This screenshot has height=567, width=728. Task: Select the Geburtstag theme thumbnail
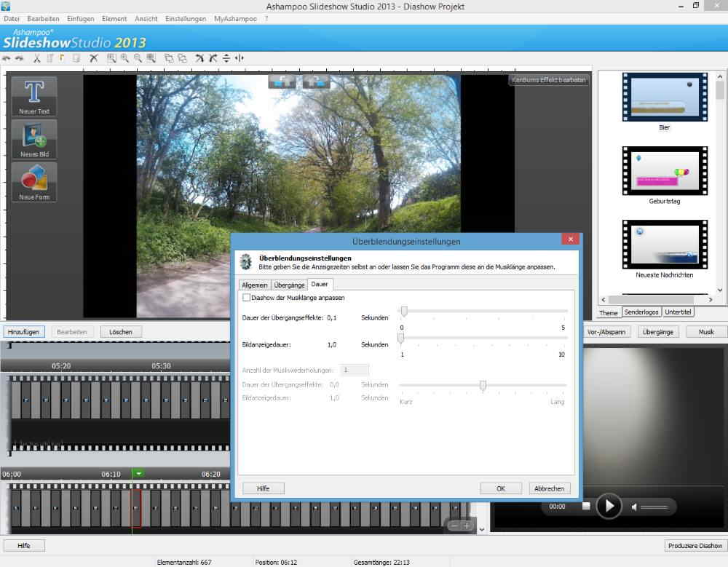pos(665,172)
